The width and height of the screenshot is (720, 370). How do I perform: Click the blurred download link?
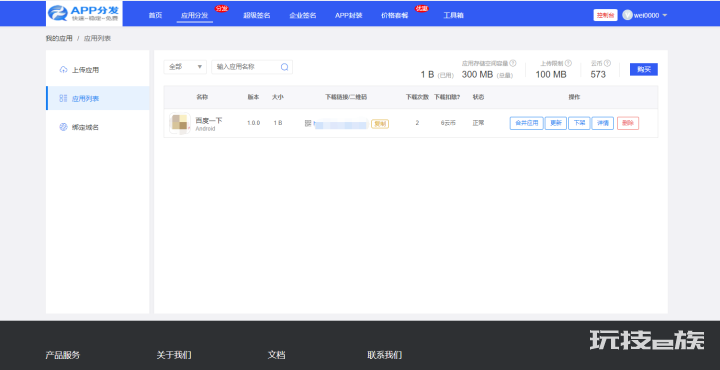pos(341,124)
